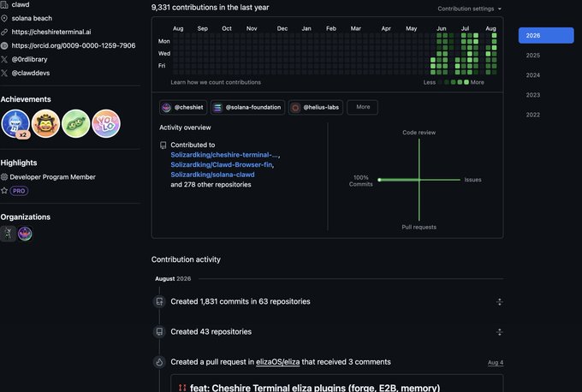Click the pull request icon before feat: Cheshire Terminal

coord(182,388)
